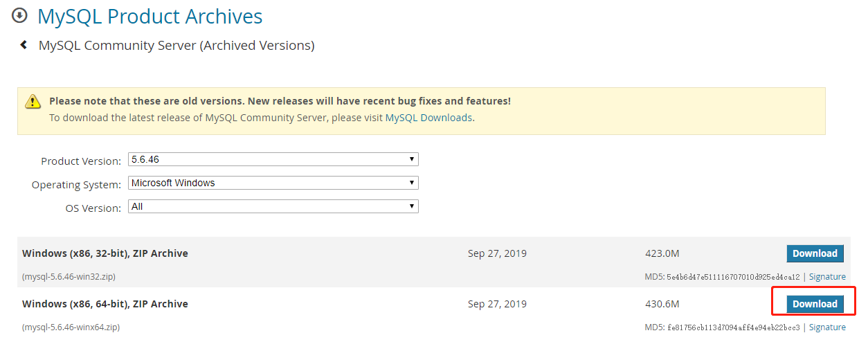Click the mysql-5.6.46-winx64.zip filename
The width and height of the screenshot is (868, 342).
[x=71, y=327]
